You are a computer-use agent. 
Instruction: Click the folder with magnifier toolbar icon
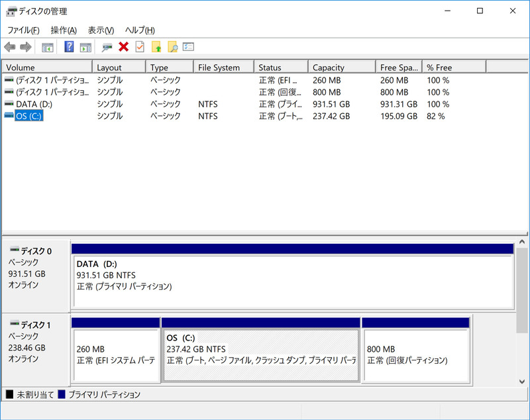click(173, 46)
